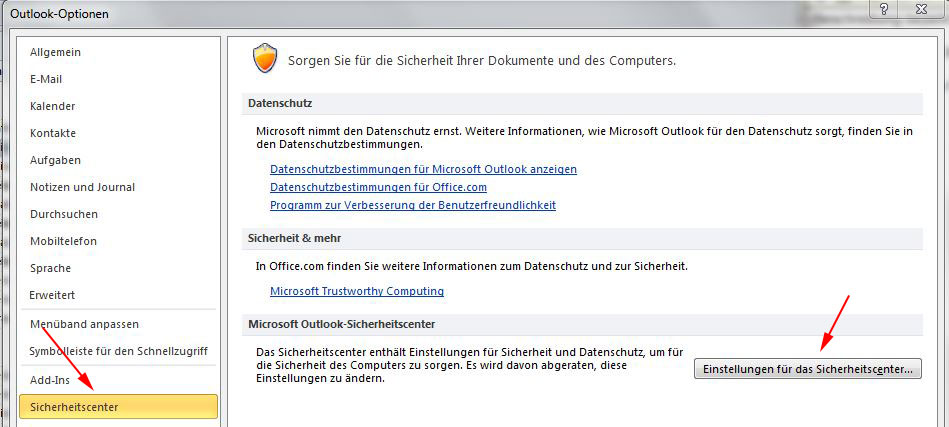Select Symbolleiste für den Schnellzugriff
Image resolution: width=949 pixels, height=427 pixels.
tap(118, 351)
